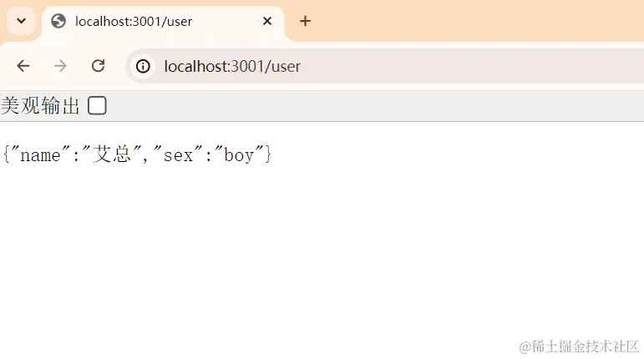Go back to the previous page
Screen dimensions: 644x359
point(23,66)
